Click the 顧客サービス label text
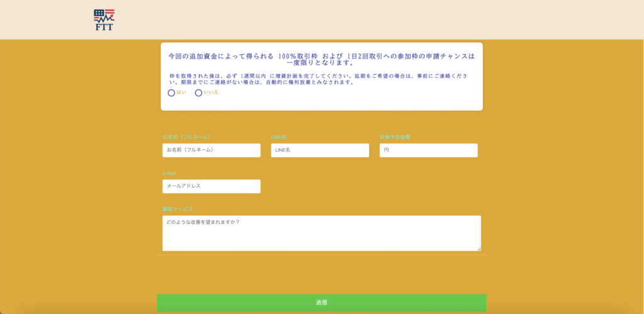Viewport: 644px width, 314px height. (x=177, y=209)
